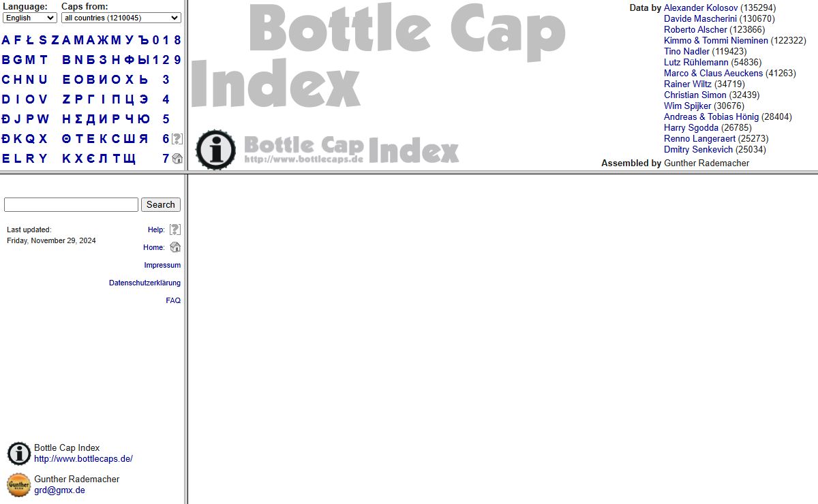
Task: Select letter W in the index
Action: (x=43, y=119)
